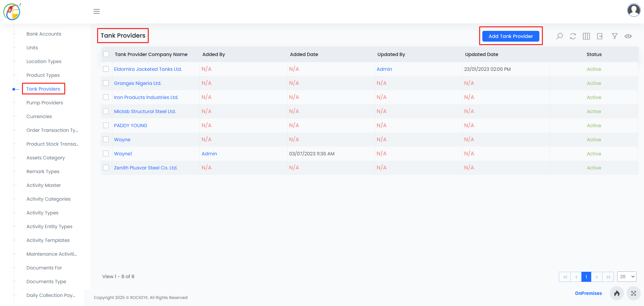Open the filter funnel icon
The height and width of the screenshot is (306, 644).
(614, 36)
